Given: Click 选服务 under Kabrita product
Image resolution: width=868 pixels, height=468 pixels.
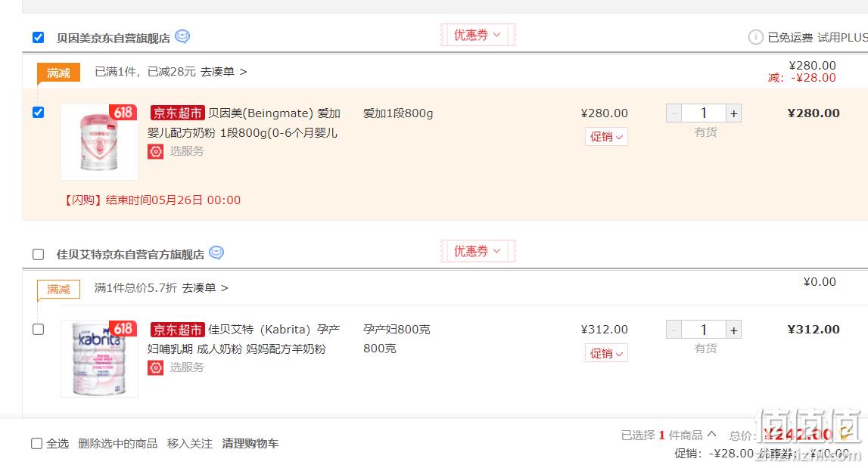Looking at the screenshot, I should [x=187, y=367].
